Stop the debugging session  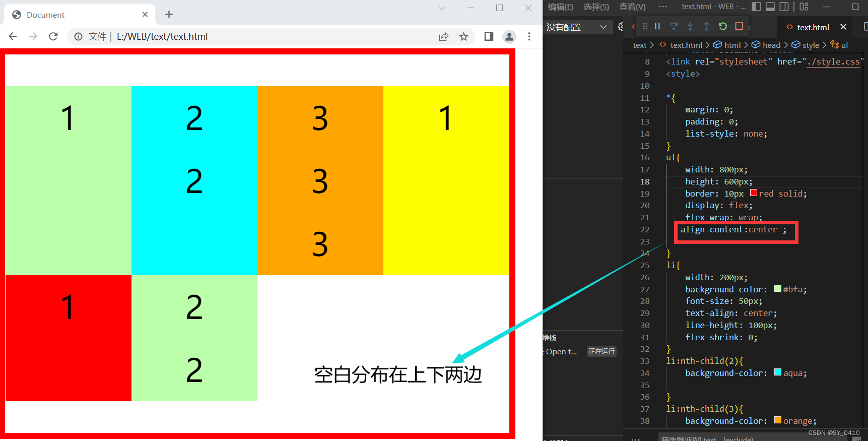pyautogui.click(x=739, y=26)
